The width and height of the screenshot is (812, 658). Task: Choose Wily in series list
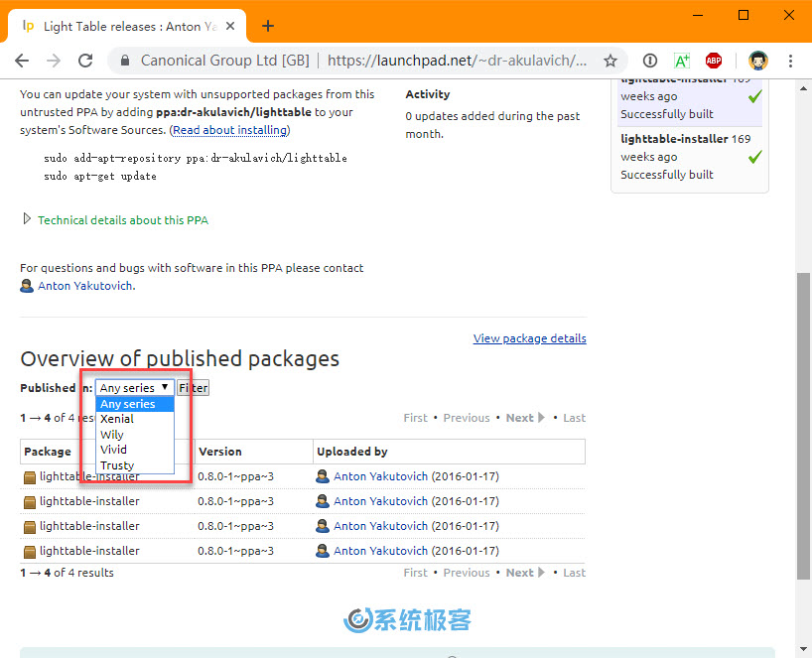tap(135, 435)
